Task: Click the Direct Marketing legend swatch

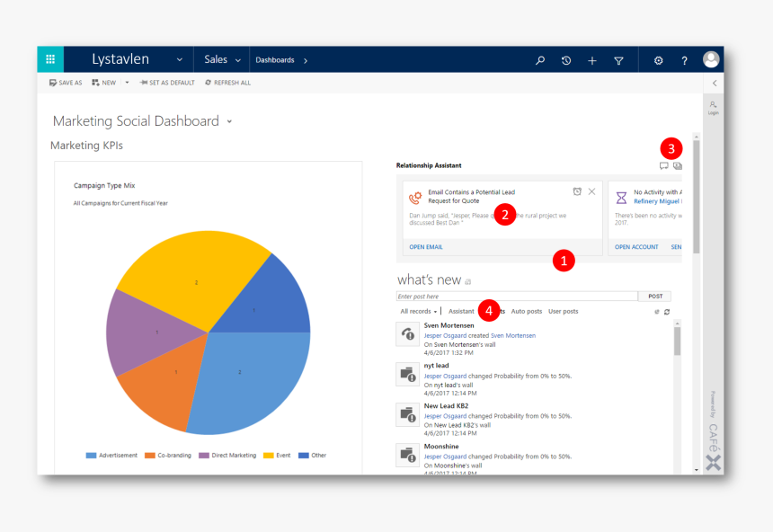Action: [204, 456]
